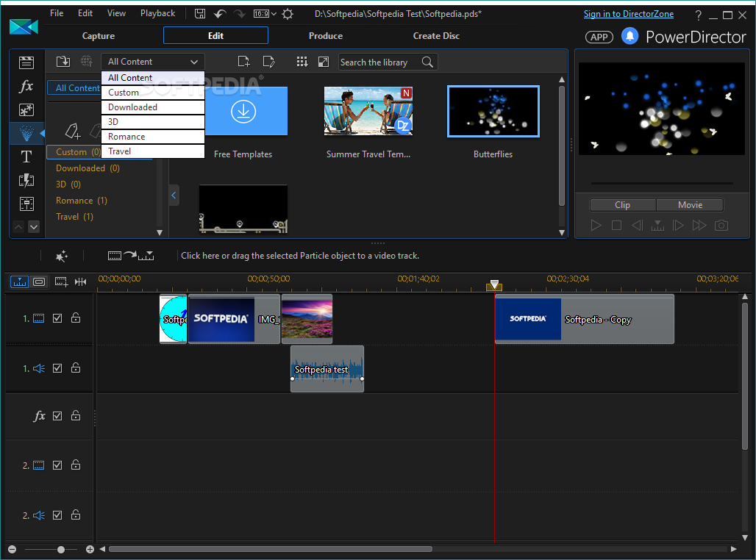Open the Title Room T icon
This screenshot has height=560, width=756.
pyautogui.click(x=26, y=157)
